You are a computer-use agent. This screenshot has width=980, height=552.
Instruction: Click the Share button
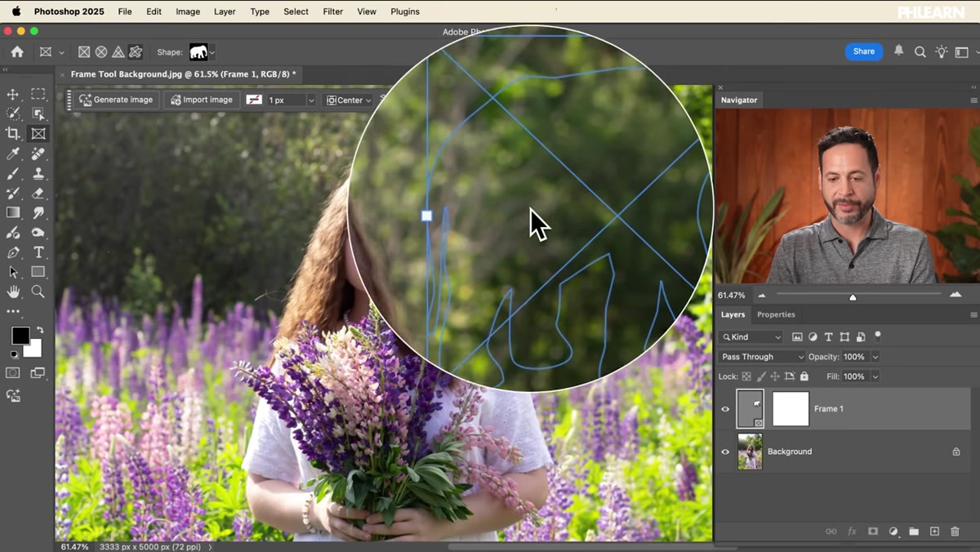coord(863,51)
